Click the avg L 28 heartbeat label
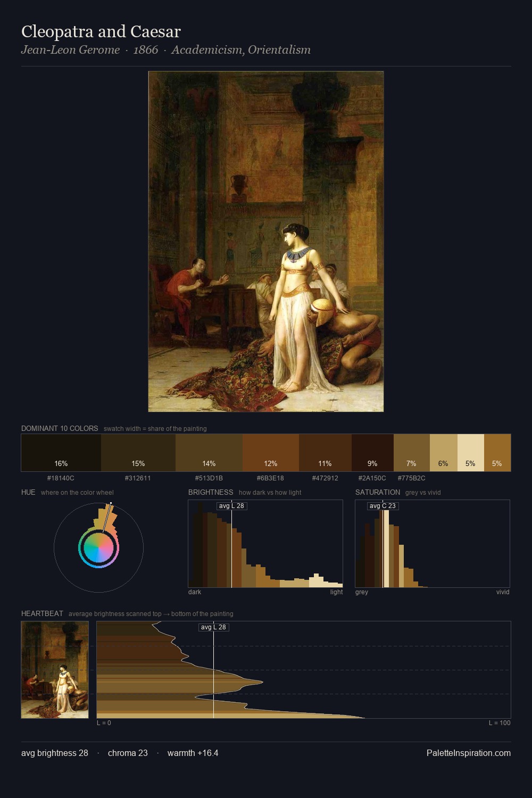 click(x=213, y=627)
